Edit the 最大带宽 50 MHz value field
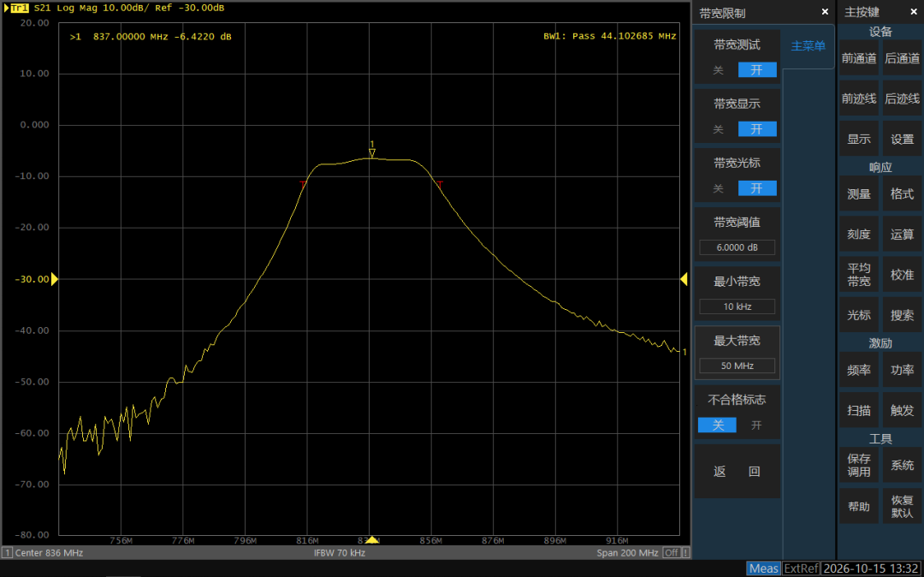Screen dimensions: 924x577 coord(737,366)
